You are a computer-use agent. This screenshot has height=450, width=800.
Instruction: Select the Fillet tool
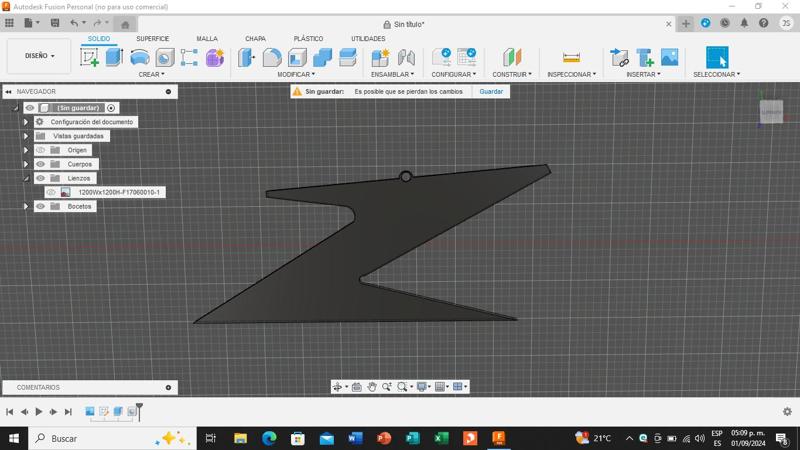click(x=272, y=58)
